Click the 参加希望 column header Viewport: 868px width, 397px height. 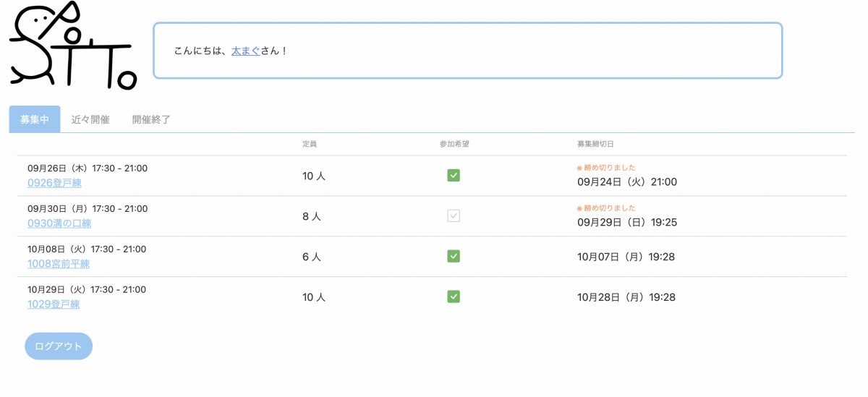pyautogui.click(x=454, y=144)
